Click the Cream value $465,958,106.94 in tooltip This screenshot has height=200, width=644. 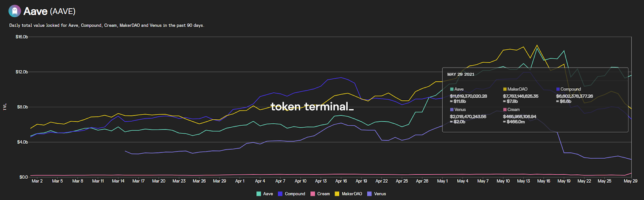pyautogui.click(x=520, y=116)
